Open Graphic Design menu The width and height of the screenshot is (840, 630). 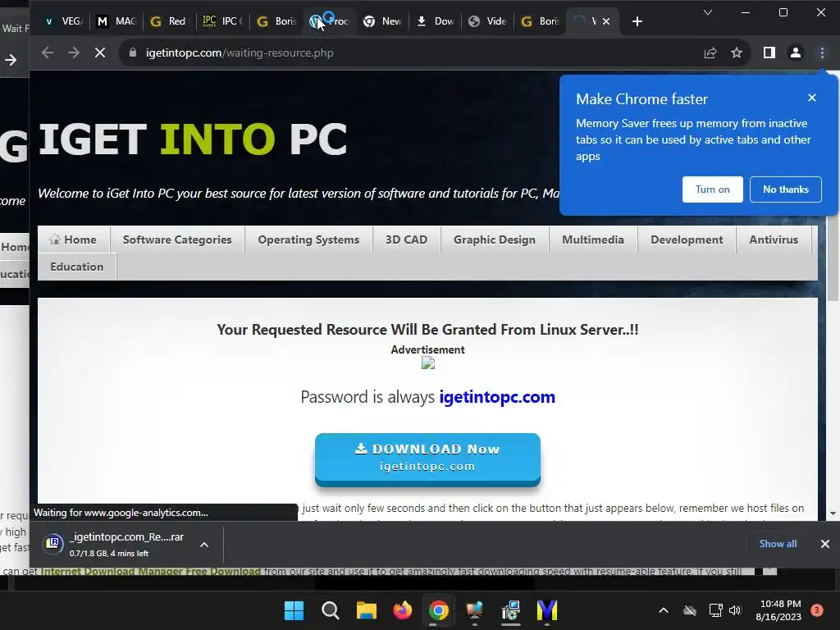point(495,240)
